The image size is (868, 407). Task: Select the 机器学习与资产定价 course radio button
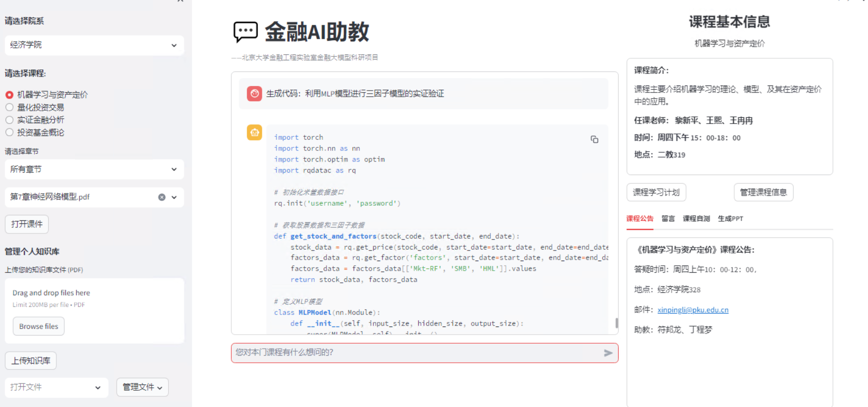10,95
